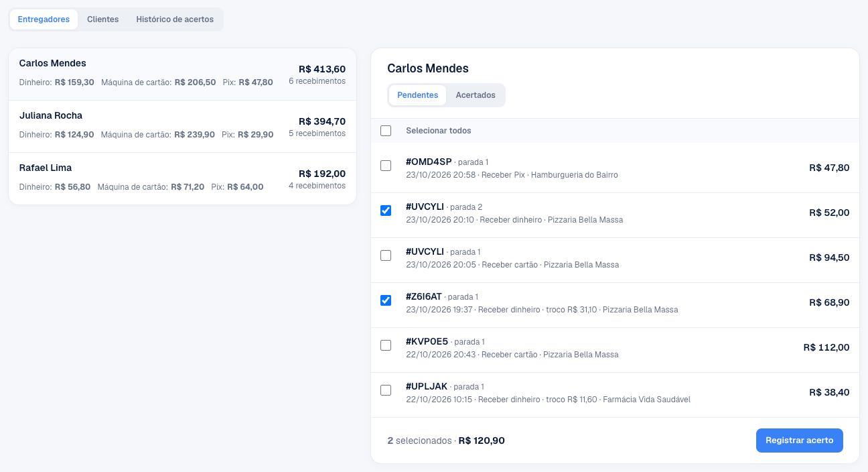
Task: Select the #UVCYLI parada 1 checkbox
Action: 386,255
